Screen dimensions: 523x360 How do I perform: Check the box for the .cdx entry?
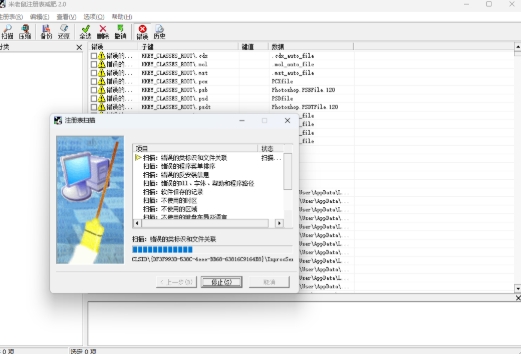pyautogui.click(x=94, y=56)
